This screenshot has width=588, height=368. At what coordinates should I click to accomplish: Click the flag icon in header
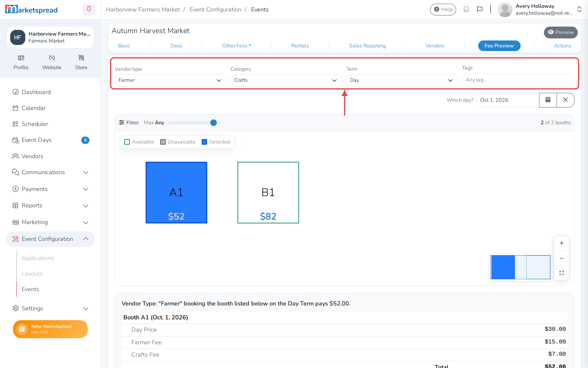click(479, 9)
